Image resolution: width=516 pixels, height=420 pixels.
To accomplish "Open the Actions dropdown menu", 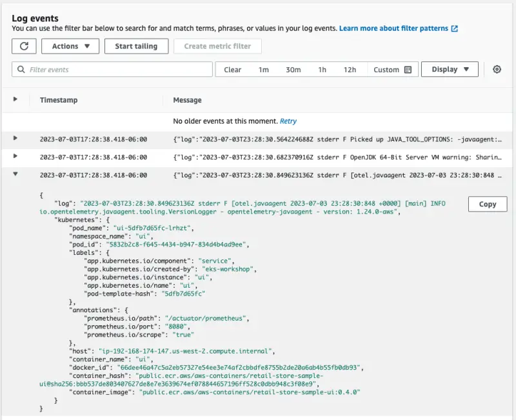I will click(70, 46).
